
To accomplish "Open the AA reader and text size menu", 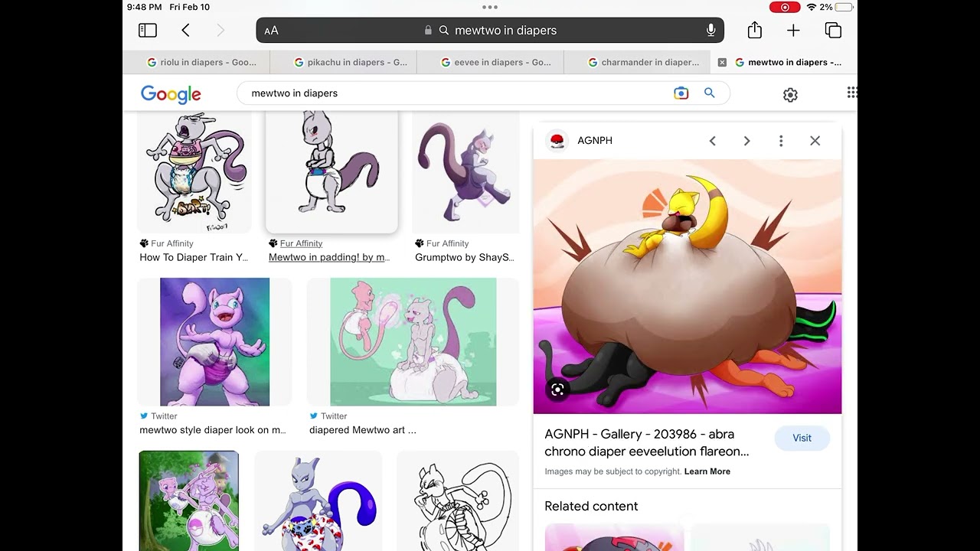I will click(271, 31).
